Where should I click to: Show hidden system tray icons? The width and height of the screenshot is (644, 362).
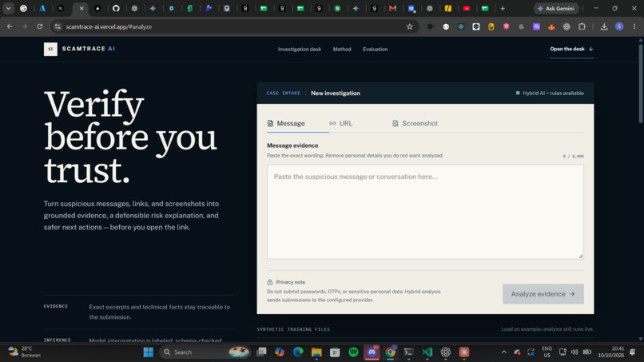point(504,352)
